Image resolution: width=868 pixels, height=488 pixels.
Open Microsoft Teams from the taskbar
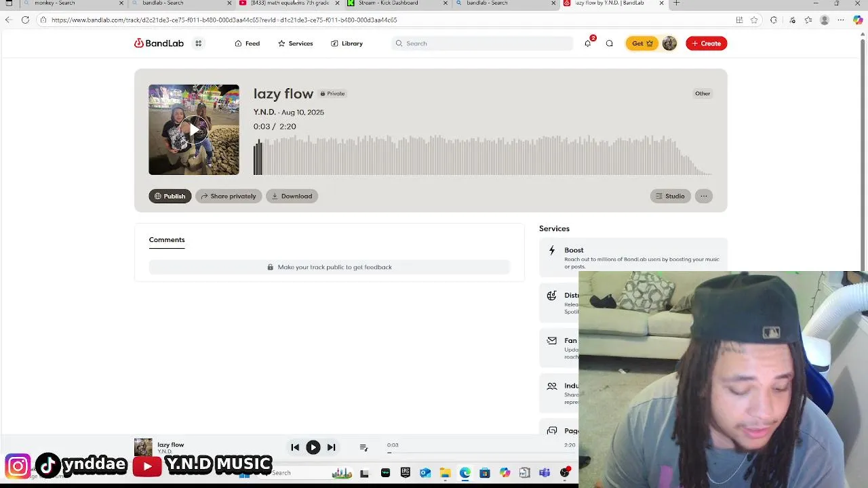point(545,472)
